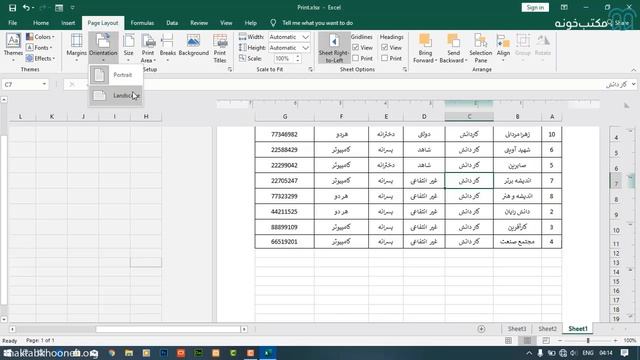Screen dimensions: 640x360
Task: Adjust the Scale percentage spinner
Action: pos(298,58)
